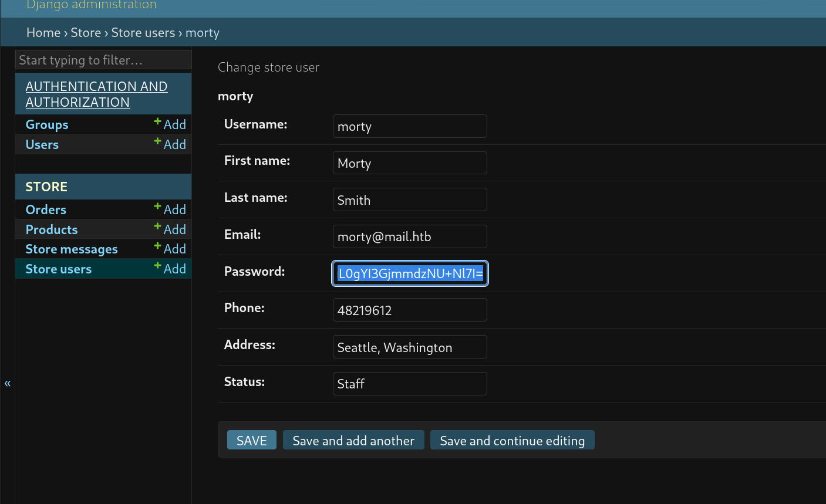This screenshot has width=826, height=504.
Task: Open the STORE section header link
Action: click(46, 187)
